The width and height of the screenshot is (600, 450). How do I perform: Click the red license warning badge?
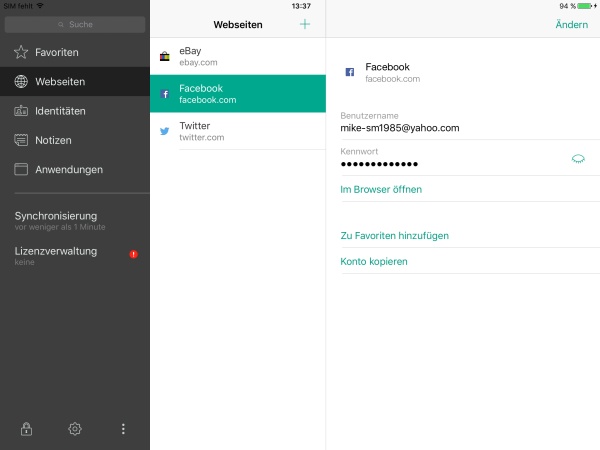[134, 254]
